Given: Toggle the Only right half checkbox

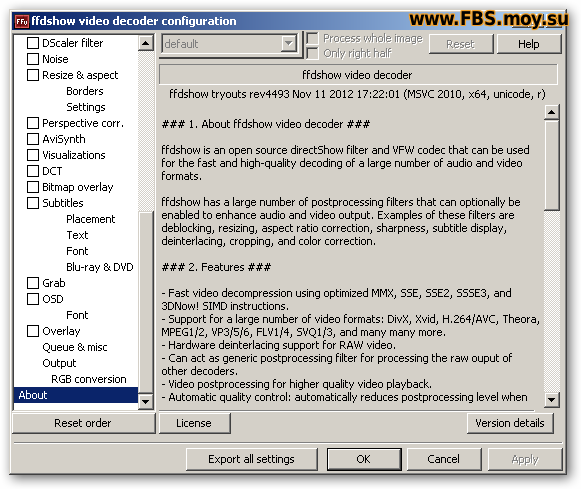Looking at the screenshot, I should (312, 53).
